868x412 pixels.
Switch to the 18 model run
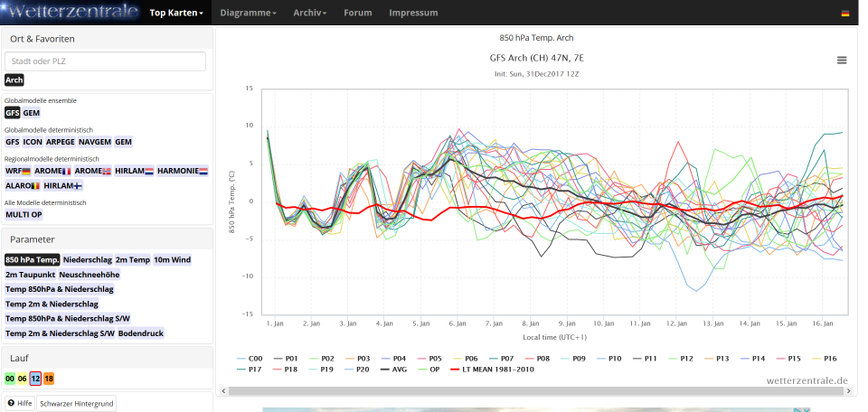pos(49,379)
